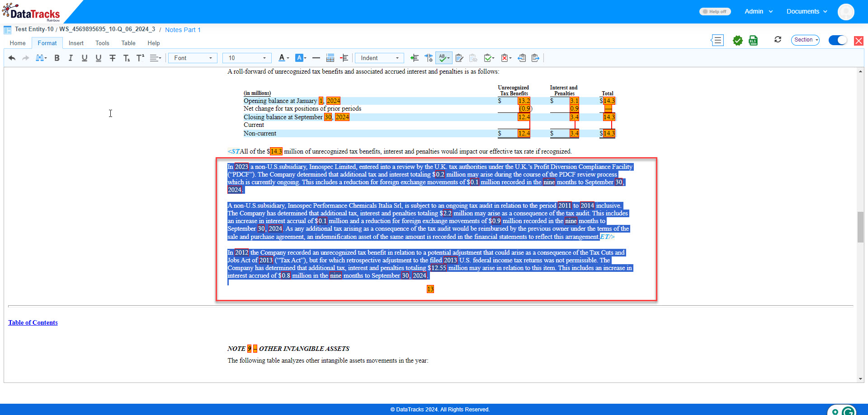Undo the last edit
868x415 pixels.
tap(12, 58)
